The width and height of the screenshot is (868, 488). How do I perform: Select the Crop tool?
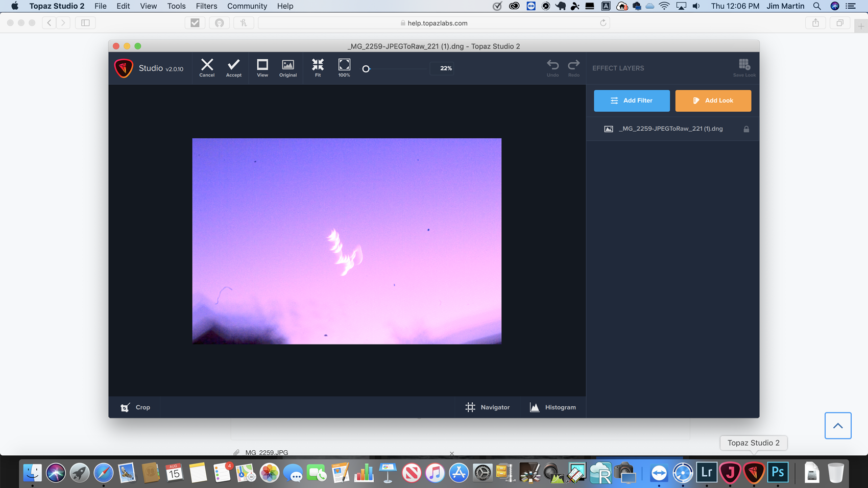[135, 407]
